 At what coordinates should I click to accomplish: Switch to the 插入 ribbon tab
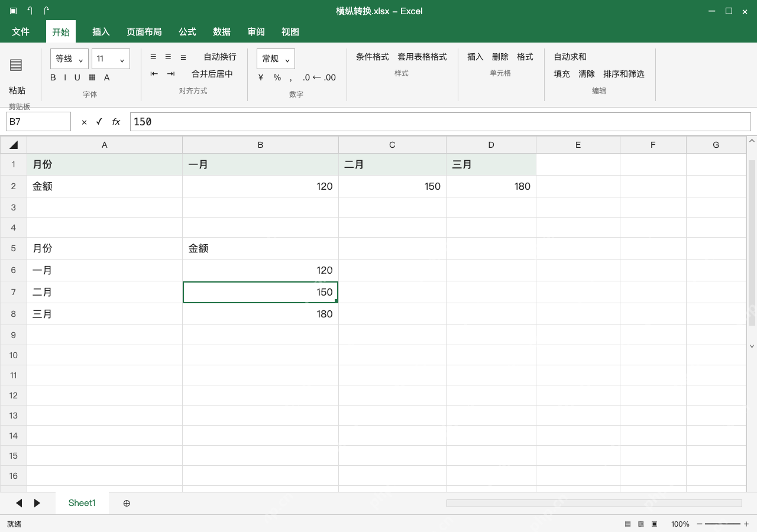coord(101,32)
